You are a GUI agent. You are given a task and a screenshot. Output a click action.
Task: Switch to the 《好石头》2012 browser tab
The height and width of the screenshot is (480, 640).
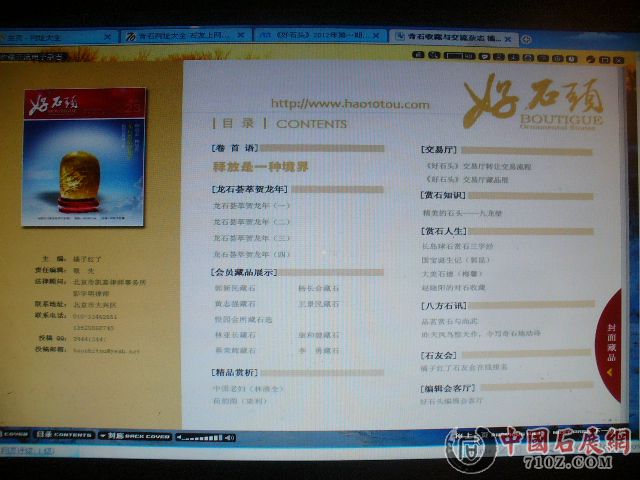[319, 37]
